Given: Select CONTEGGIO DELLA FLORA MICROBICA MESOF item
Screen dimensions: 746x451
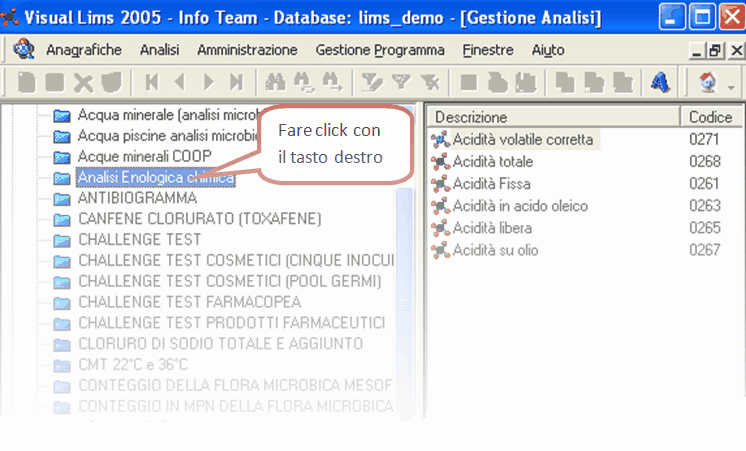Looking at the screenshot, I should point(236,385).
